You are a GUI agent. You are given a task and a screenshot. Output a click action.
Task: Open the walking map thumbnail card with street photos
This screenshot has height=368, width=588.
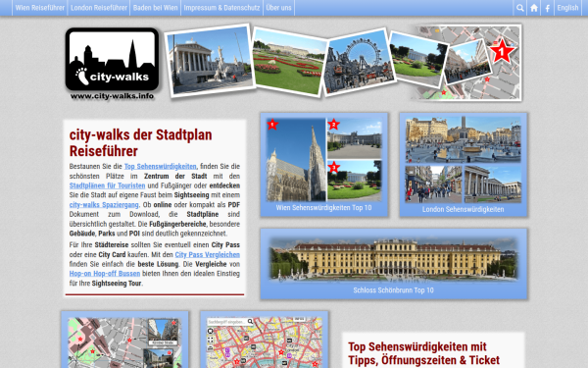pyautogui.click(x=124, y=340)
